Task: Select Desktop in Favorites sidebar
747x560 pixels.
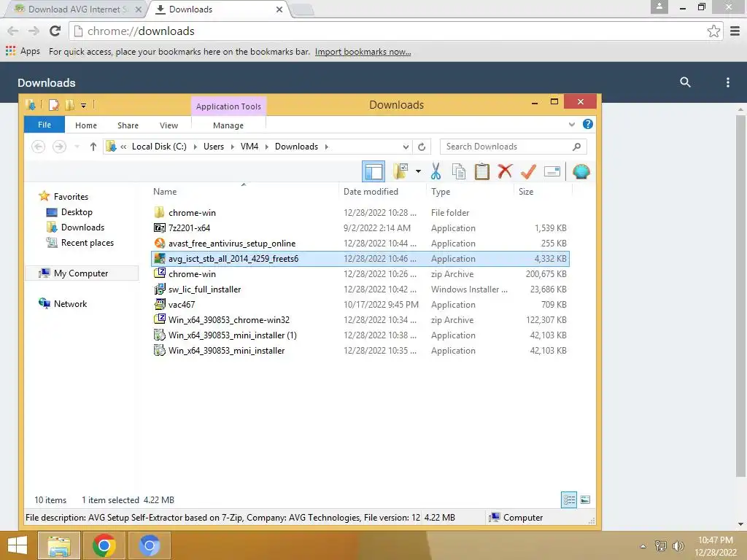Action: pyautogui.click(x=77, y=212)
